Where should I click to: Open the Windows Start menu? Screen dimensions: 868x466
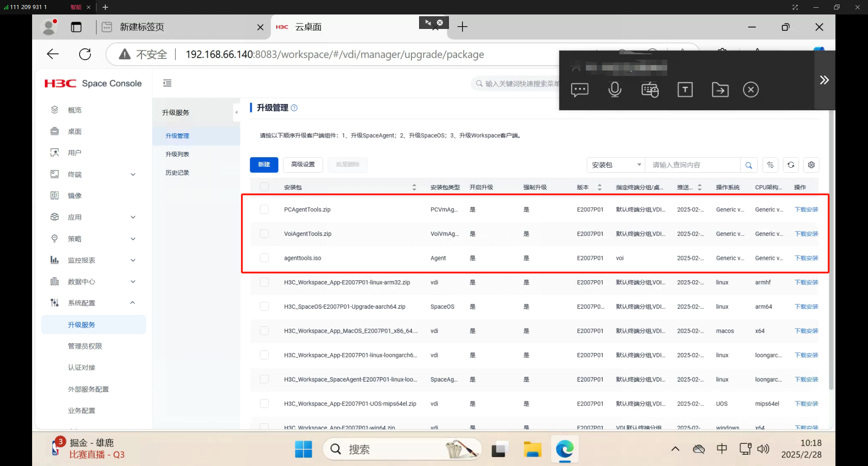coord(303,449)
